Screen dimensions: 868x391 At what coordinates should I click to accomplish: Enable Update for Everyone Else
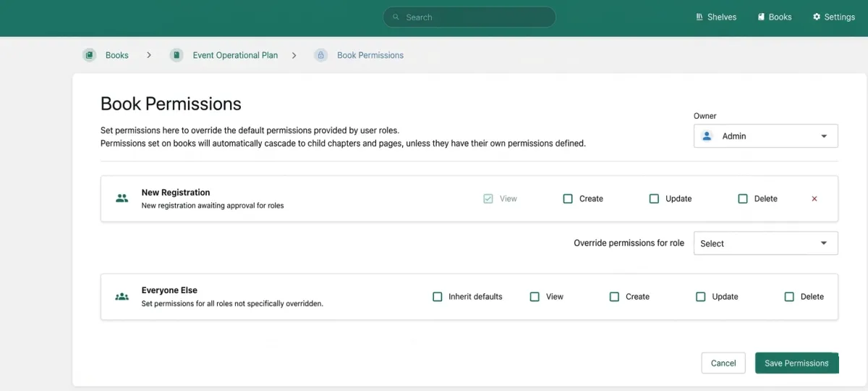coord(700,296)
